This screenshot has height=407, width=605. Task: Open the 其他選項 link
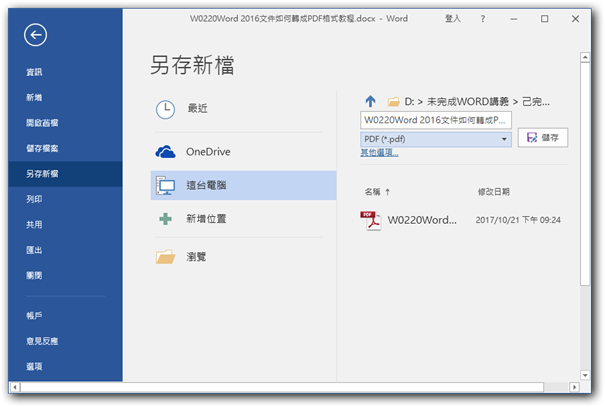[x=379, y=153]
